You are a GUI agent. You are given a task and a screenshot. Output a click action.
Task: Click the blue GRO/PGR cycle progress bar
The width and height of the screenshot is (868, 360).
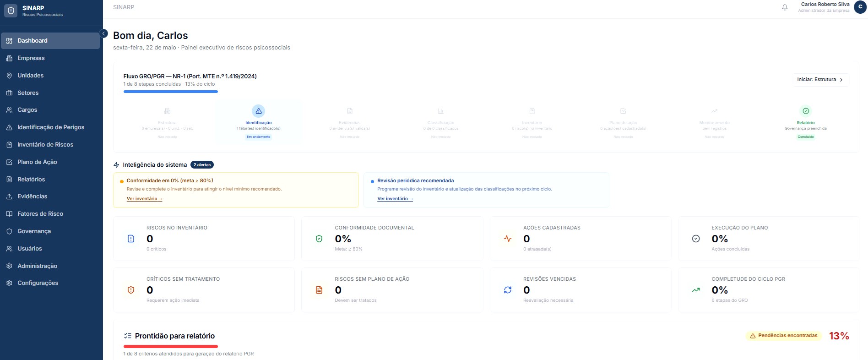[171, 92]
